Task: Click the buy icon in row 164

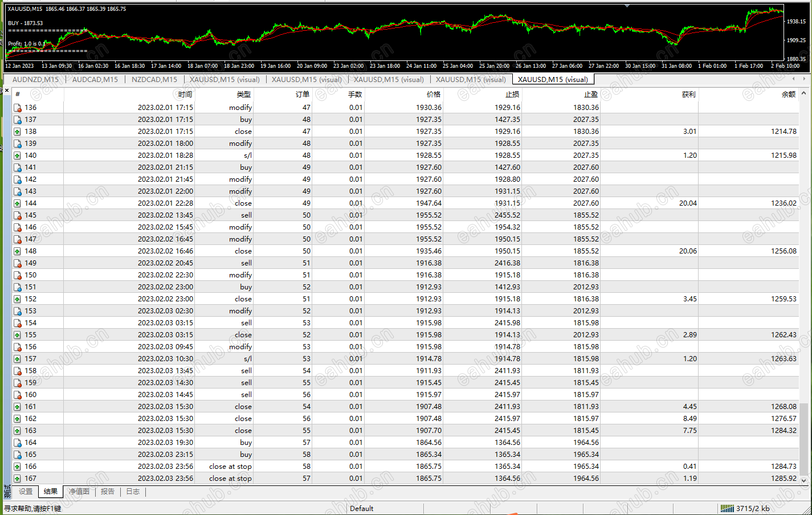Action: click(17, 443)
